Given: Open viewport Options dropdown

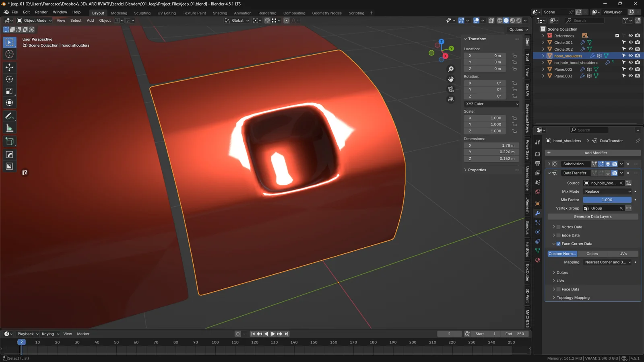Looking at the screenshot, I should click(x=518, y=29).
